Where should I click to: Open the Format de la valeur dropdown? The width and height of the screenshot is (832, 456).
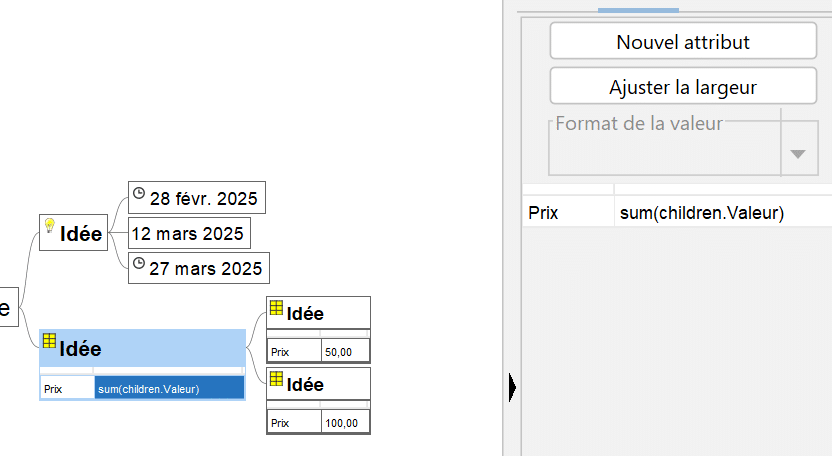797,154
